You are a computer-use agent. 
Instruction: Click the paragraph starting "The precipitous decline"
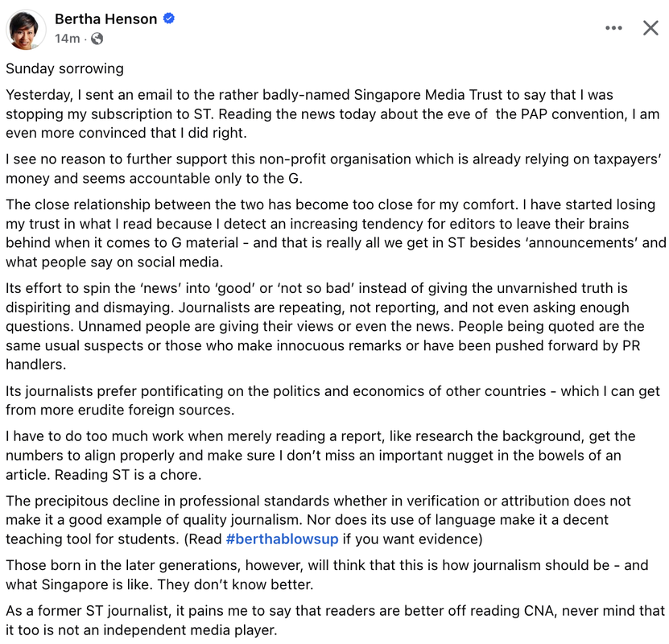(322, 519)
